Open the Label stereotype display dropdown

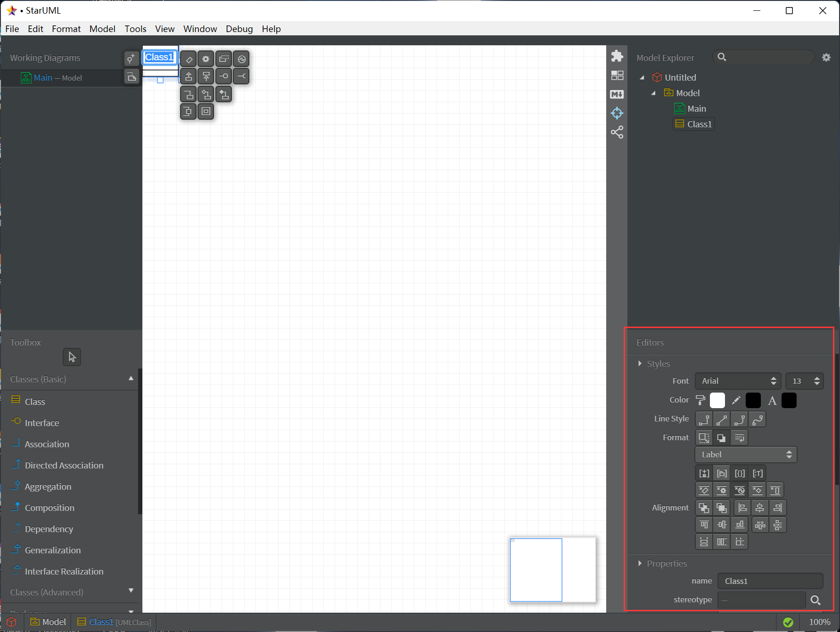click(746, 455)
